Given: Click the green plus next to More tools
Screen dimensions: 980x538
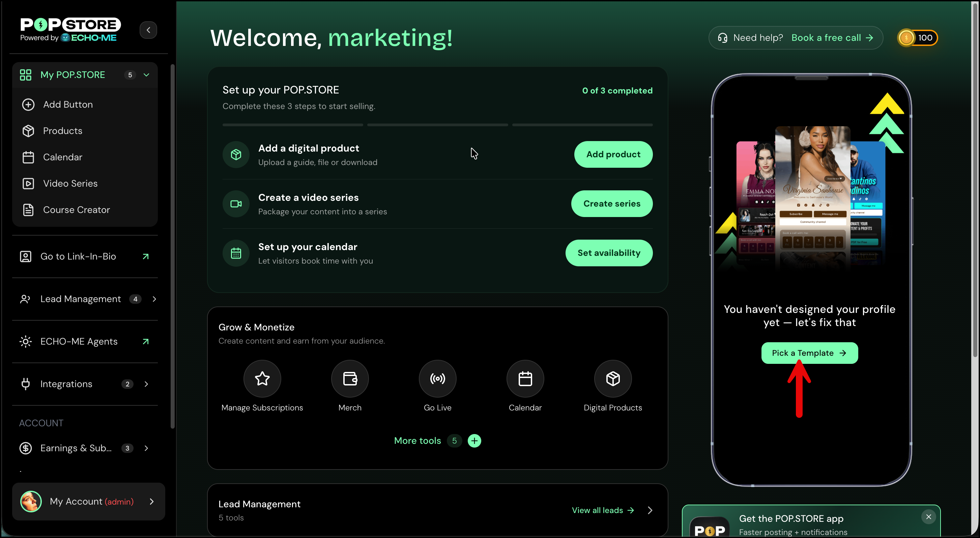Looking at the screenshot, I should [x=474, y=441].
